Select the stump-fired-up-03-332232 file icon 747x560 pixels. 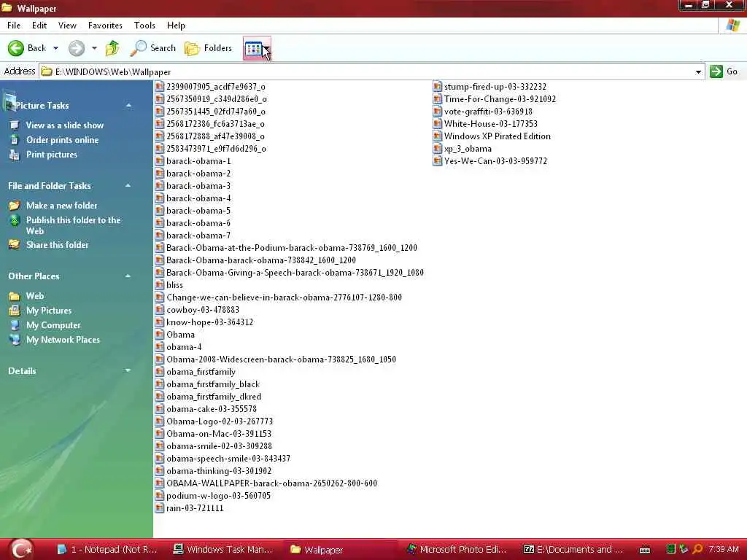pos(438,87)
